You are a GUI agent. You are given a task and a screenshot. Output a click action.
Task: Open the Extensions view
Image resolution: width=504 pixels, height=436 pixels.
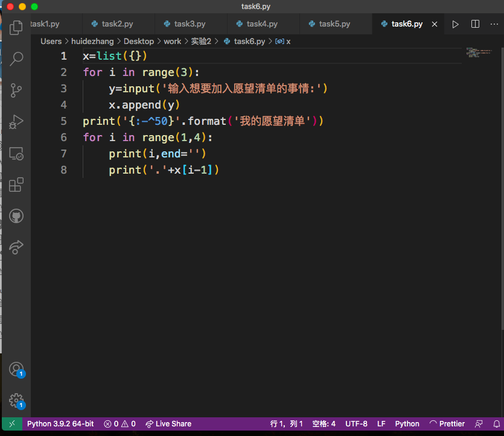[x=16, y=185]
